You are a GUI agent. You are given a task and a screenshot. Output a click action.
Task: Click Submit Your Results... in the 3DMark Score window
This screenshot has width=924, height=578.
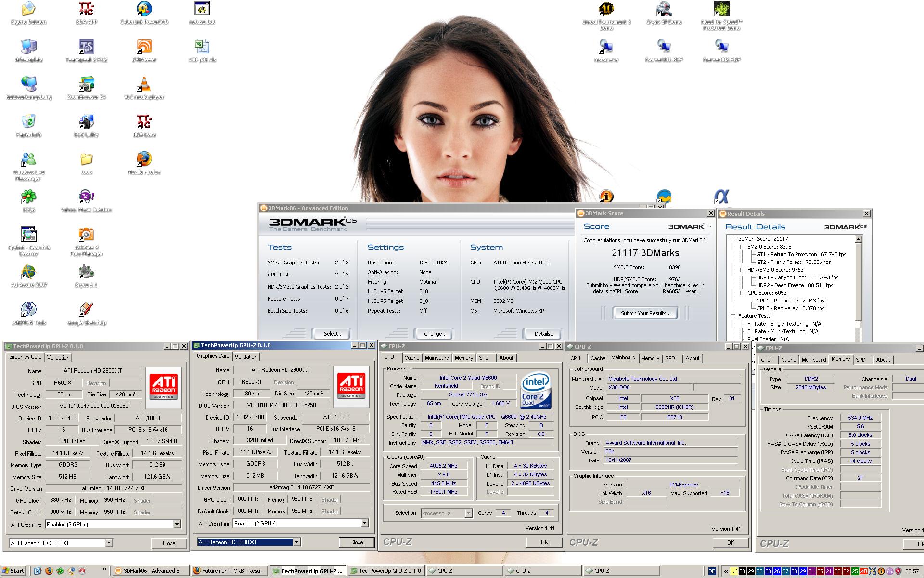(645, 313)
